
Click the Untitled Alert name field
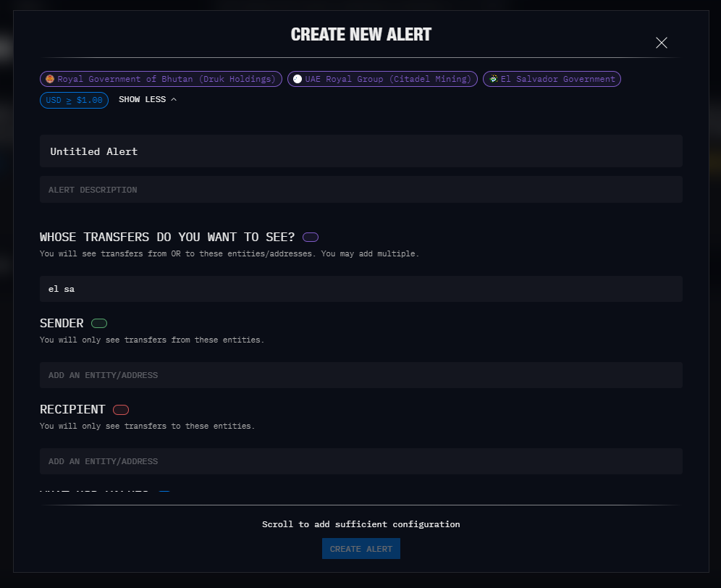(360, 151)
